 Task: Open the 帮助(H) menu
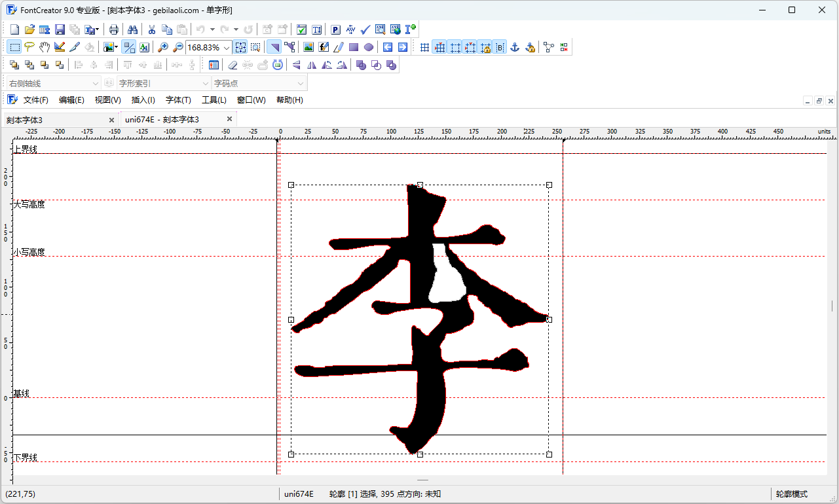289,100
